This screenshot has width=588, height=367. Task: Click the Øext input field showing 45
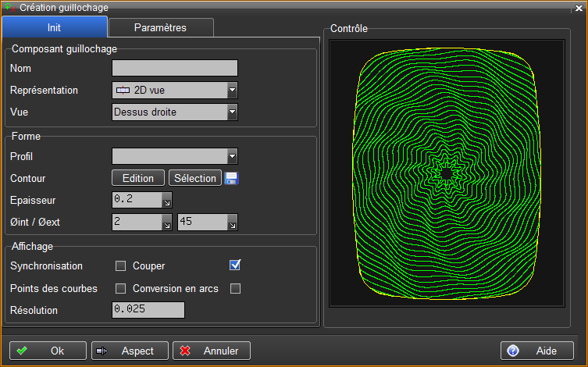click(x=202, y=223)
